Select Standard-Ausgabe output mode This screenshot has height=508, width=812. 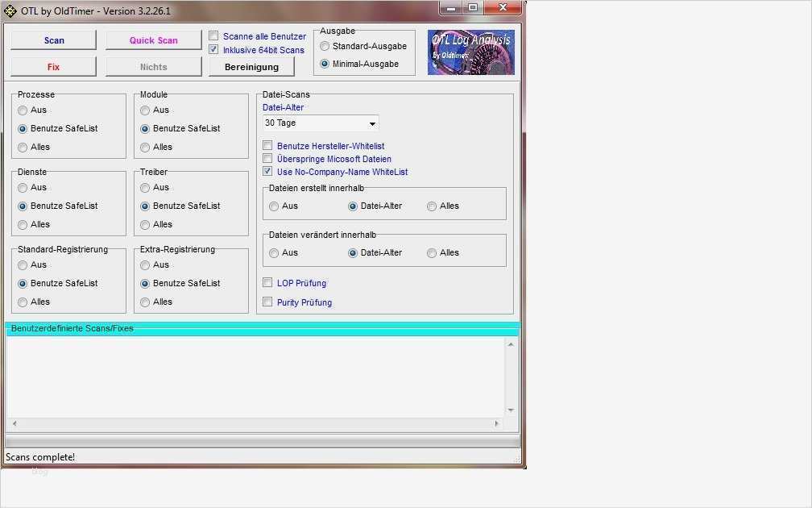click(x=325, y=46)
